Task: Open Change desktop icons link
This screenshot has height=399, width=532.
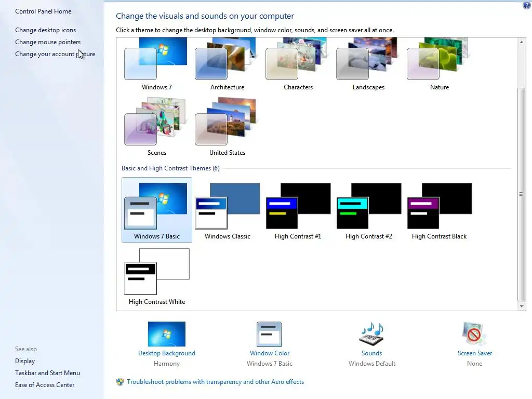Action: [x=46, y=30]
